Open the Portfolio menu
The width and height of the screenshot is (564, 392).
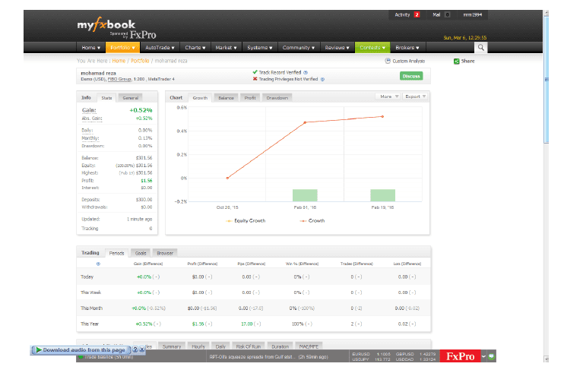pos(122,47)
